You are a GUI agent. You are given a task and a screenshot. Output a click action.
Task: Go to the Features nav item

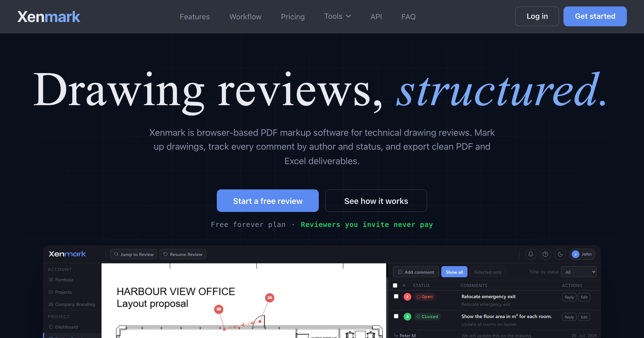tap(195, 17)
